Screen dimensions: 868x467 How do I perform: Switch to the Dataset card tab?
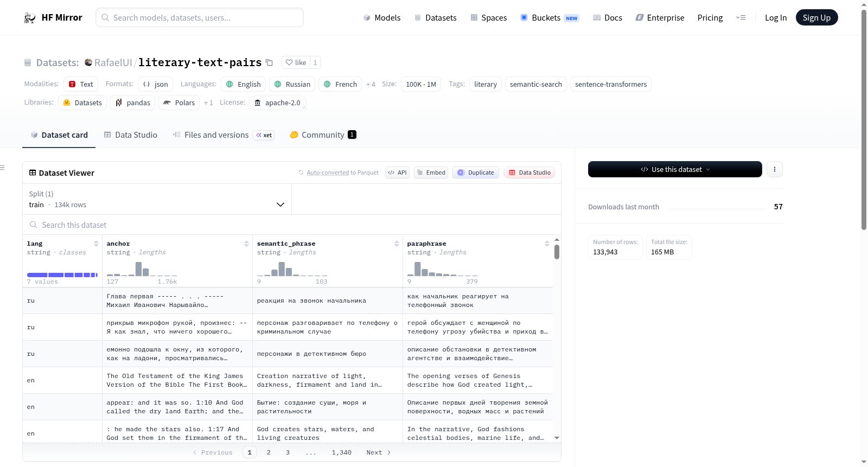[x=59, y=135]
